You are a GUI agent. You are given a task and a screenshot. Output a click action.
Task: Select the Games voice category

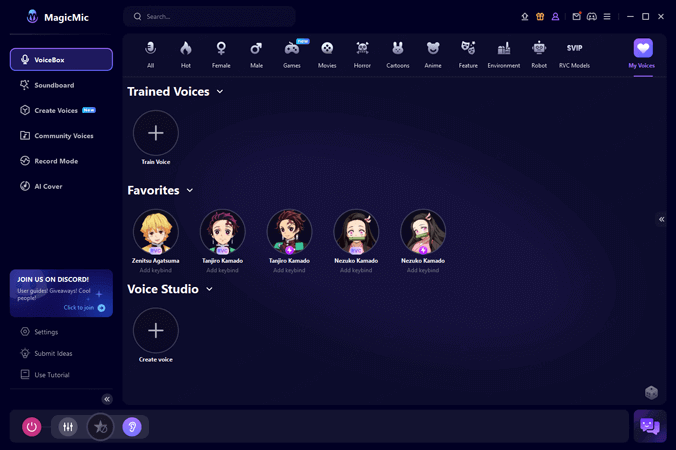pyautogui.click(x=292, y=55)
